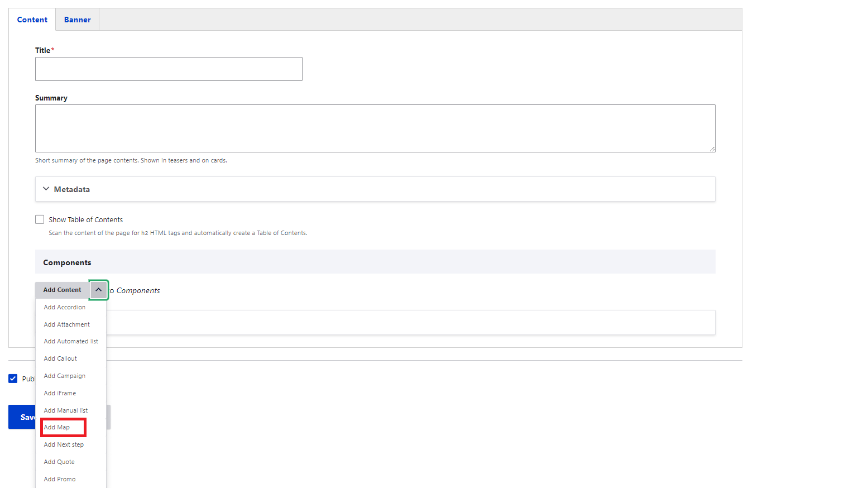868x488 pixels.
Task: Click into the Summary text area
Action: pos(375,128)
